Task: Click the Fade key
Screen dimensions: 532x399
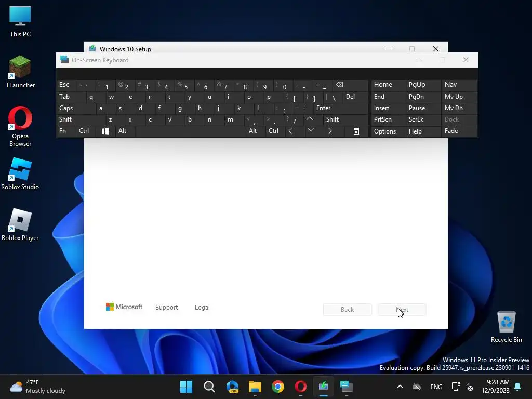Action: pos(459,131)
